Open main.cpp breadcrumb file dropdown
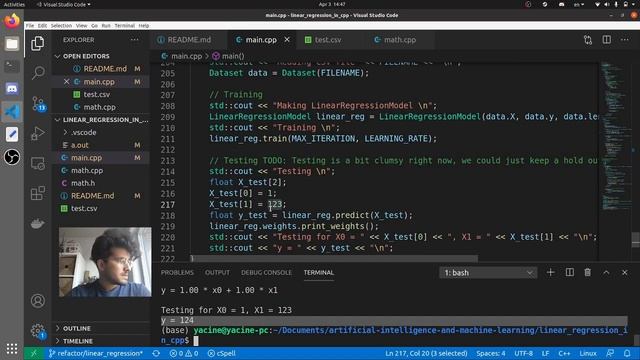640x360 pixels. point(182,56)
